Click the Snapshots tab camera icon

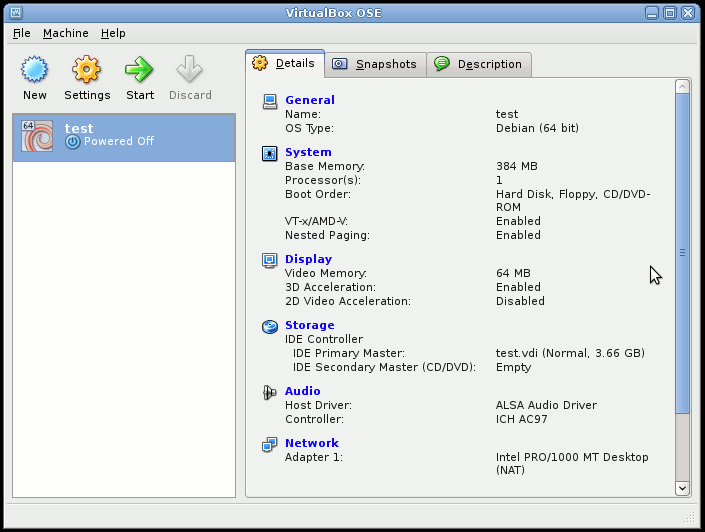[x=339, y=64]
